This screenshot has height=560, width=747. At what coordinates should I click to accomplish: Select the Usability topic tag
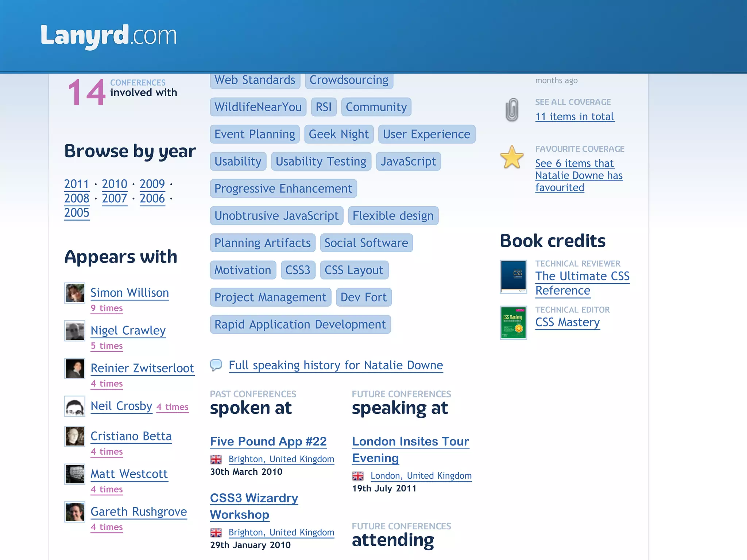tap(238, 161)
